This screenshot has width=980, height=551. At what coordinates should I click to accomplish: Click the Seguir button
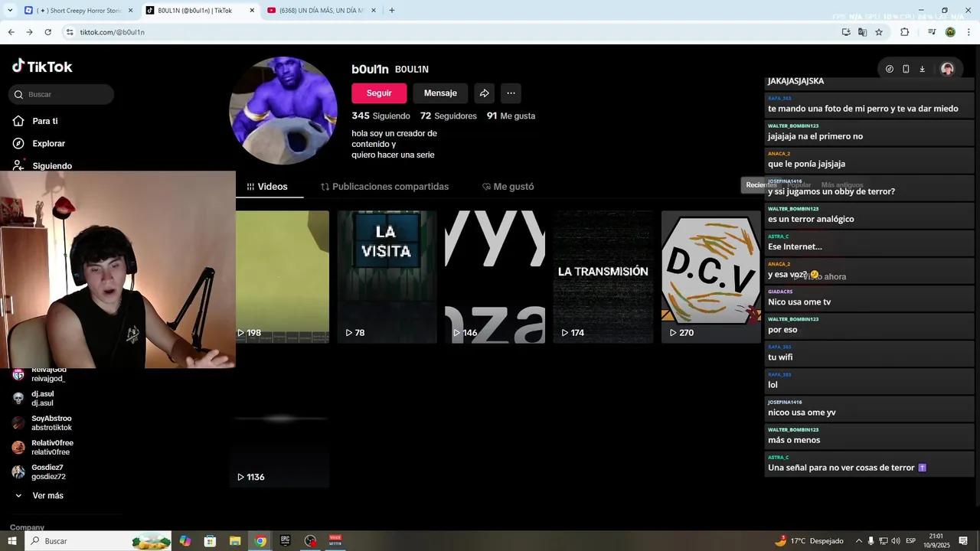pyautogui.click(x=379, y=93)
